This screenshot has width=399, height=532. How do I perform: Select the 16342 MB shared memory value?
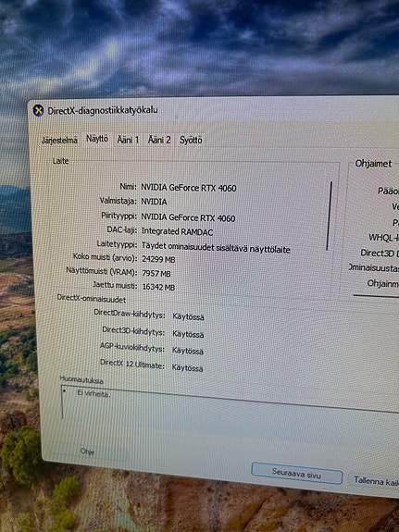tap(158, 288)
